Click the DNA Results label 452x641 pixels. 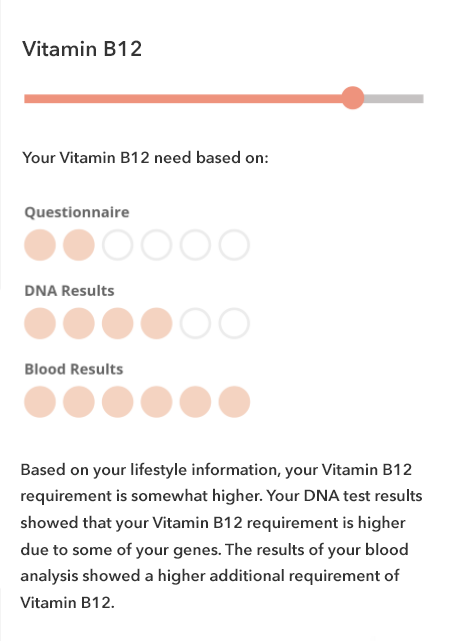click(x=69, y=291)
